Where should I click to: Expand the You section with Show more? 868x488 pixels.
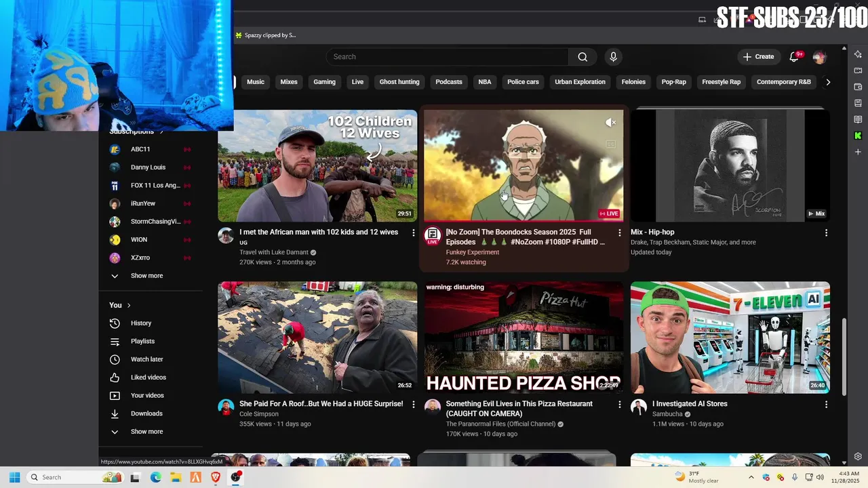click(x=150, y=432)
